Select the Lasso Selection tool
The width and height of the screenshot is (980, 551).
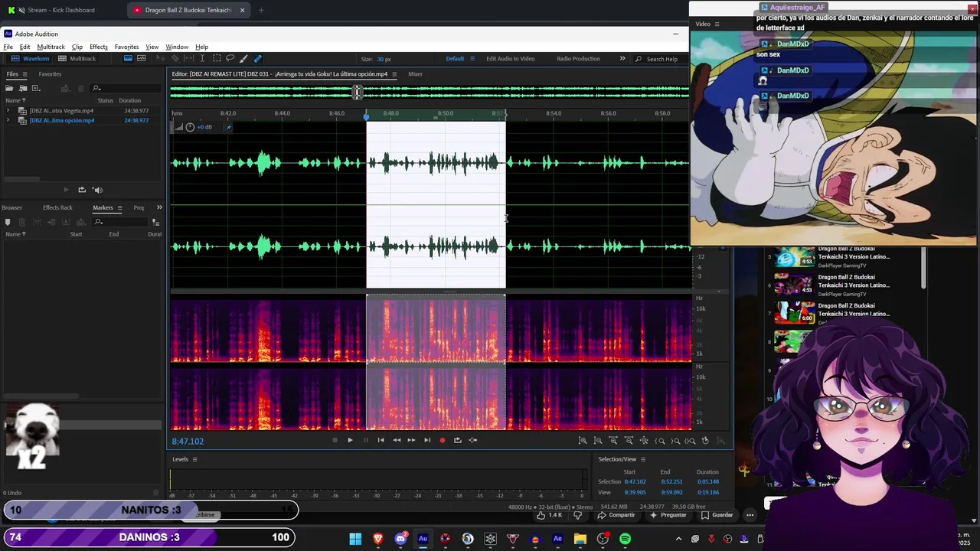point(230,59)
